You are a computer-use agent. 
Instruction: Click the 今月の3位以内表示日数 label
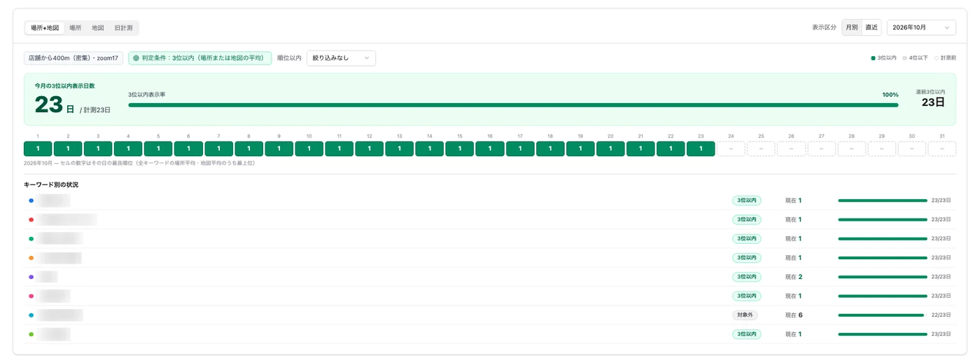click(64, 85)
